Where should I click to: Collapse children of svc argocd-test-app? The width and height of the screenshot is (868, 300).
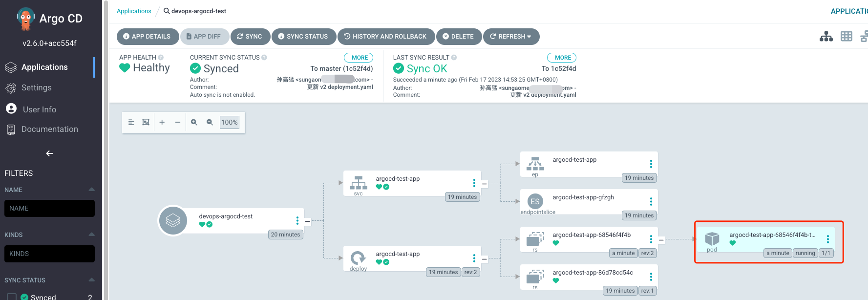[x=485, y=184]
